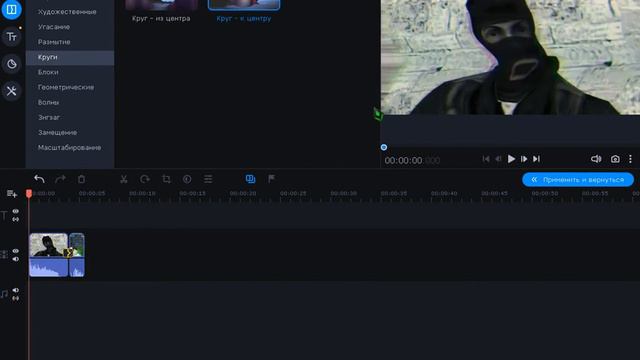
Task: Jump to the start of the clip
Action: point(486,159)
